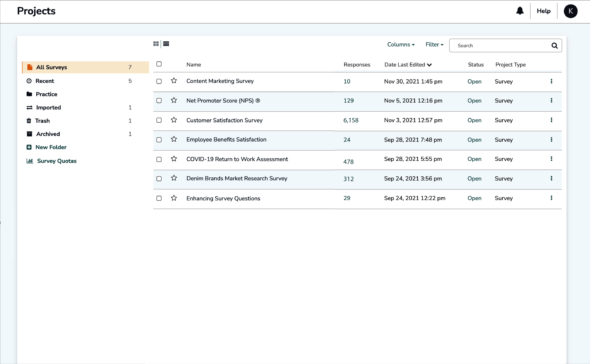Sort by Date Last Edited column
The image size is (590, 364).
point(408,64)
